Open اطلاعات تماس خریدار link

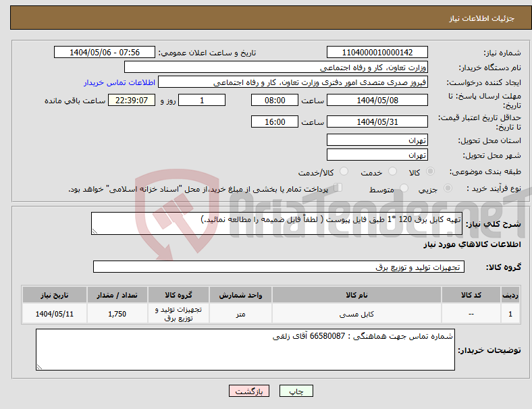(119, 82)
